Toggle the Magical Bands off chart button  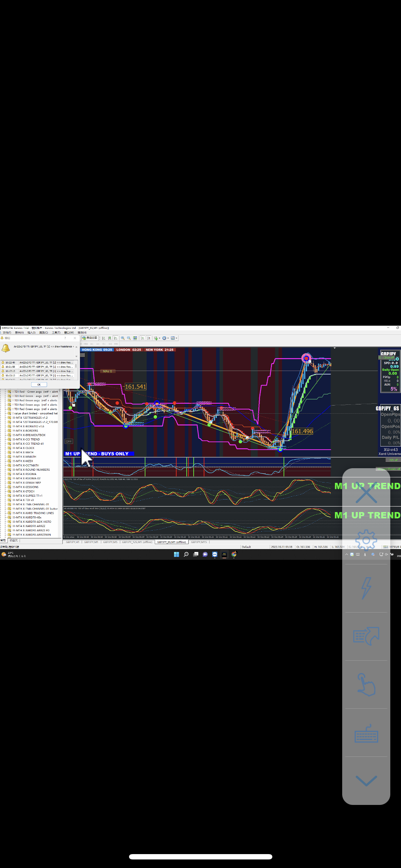tap(389, 469)
